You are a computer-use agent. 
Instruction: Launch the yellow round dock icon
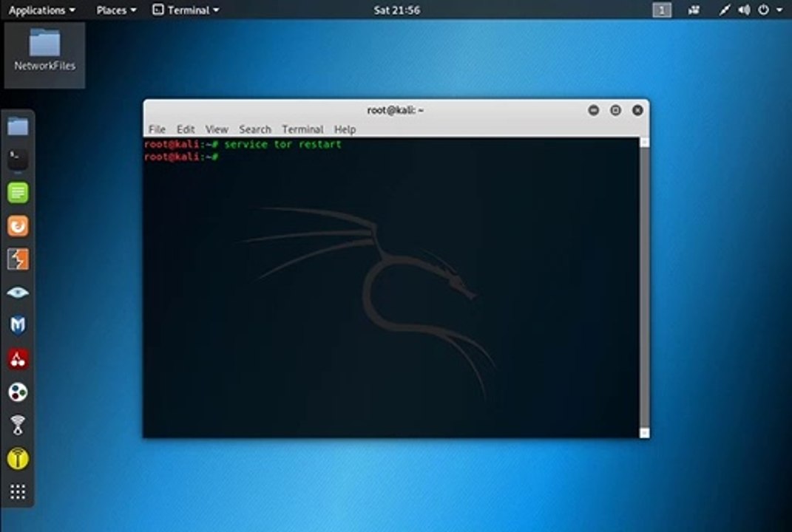click(18, 459)
